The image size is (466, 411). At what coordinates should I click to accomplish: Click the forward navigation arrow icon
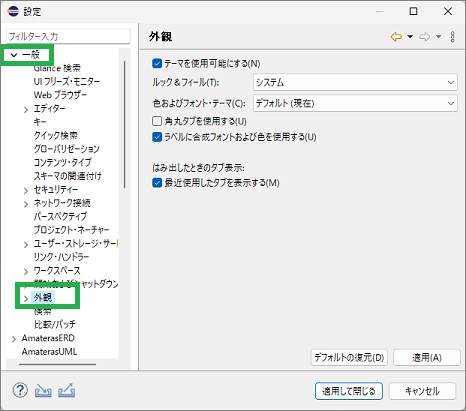click(x=424, y=37)
